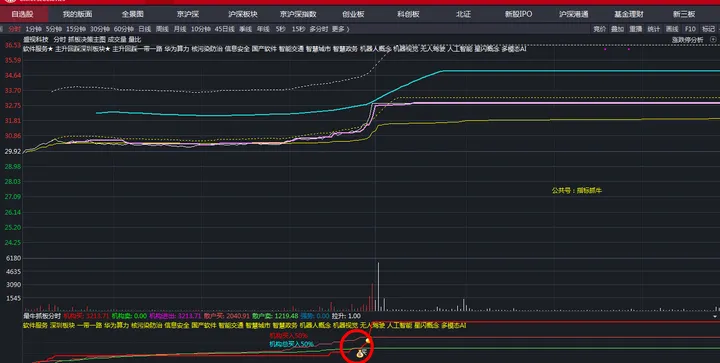Switch to 年线 chart
Image resolution: width=720 pixels, height=363 pixels.
[x=263, y=29]
